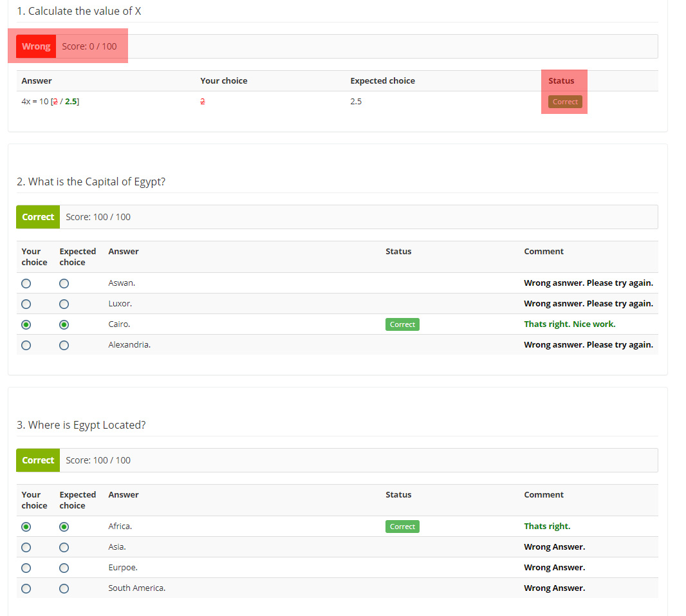Click the green Correct badge for question 3
This screenshot has height=616, width=686.
click(x=37, y=460)
